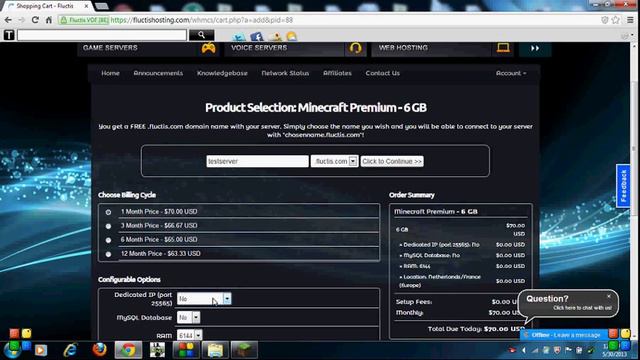Click the toolbar search text box
The height and width of the screenshot is (360, 640).
102,35
